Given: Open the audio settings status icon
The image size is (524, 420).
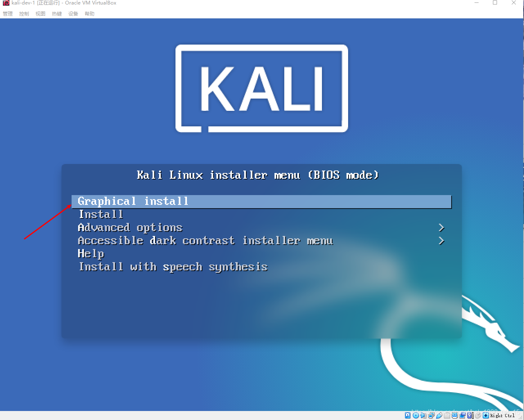Looking at the screenshot, I should tap(423, 416).
